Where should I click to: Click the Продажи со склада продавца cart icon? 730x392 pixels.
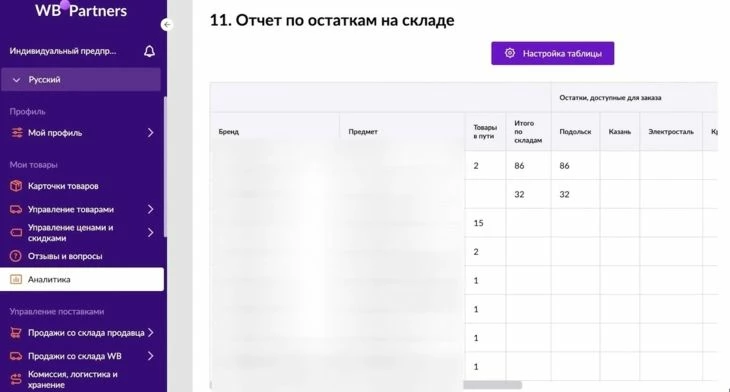point(16,332)
